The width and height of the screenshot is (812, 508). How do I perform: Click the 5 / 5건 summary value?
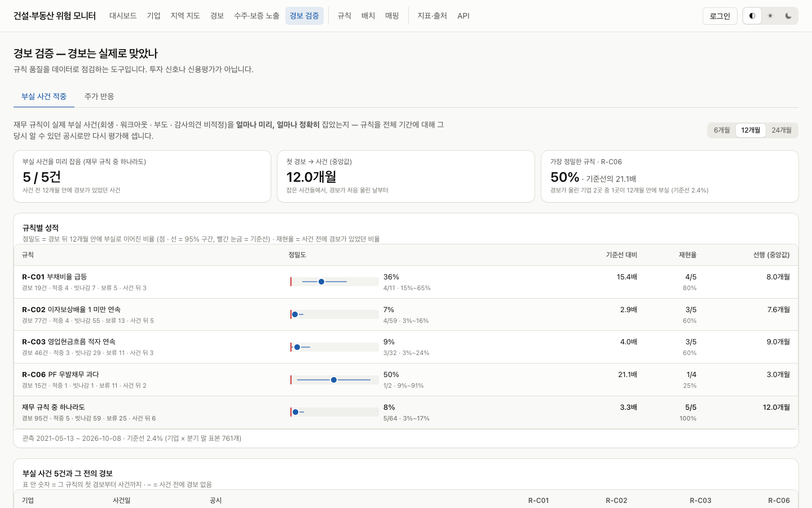(x=42, y=177)
